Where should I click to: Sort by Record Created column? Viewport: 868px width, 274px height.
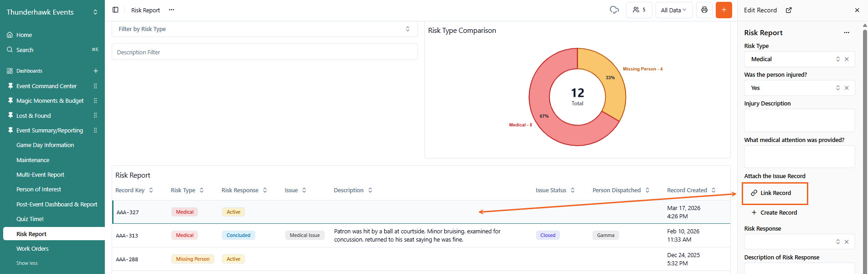tap(713, 190)
